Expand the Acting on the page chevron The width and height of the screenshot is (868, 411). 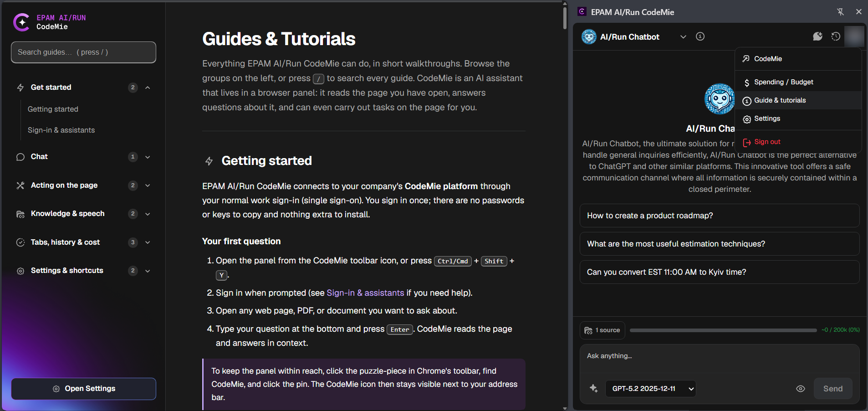[148, 185]
